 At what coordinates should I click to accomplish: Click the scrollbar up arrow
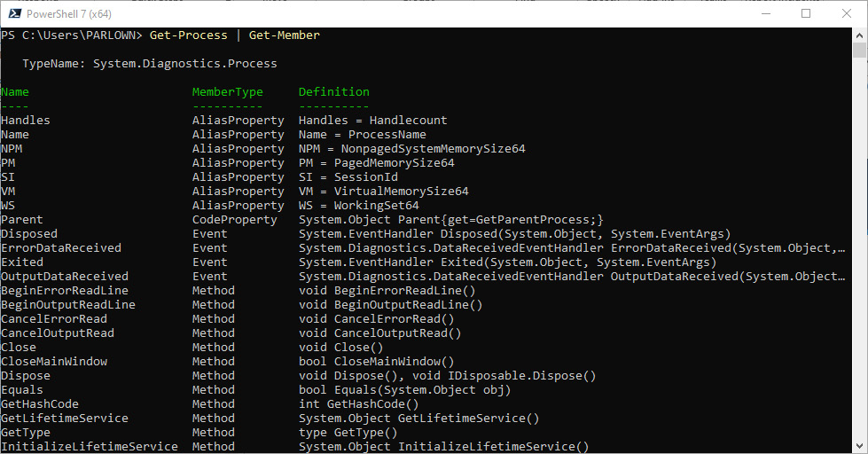[859, 35]
